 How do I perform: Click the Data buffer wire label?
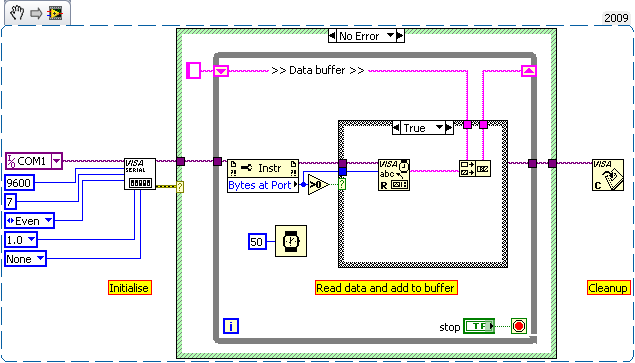[318, 70]
